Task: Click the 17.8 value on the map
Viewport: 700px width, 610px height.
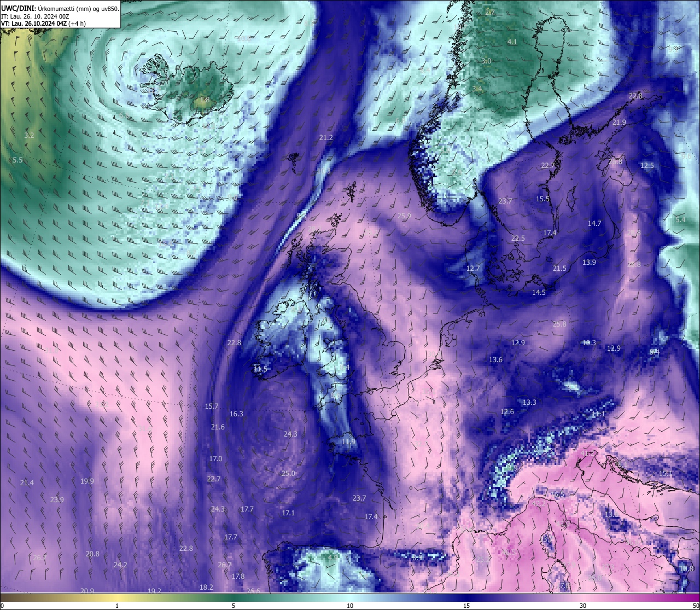Action: 238,576
